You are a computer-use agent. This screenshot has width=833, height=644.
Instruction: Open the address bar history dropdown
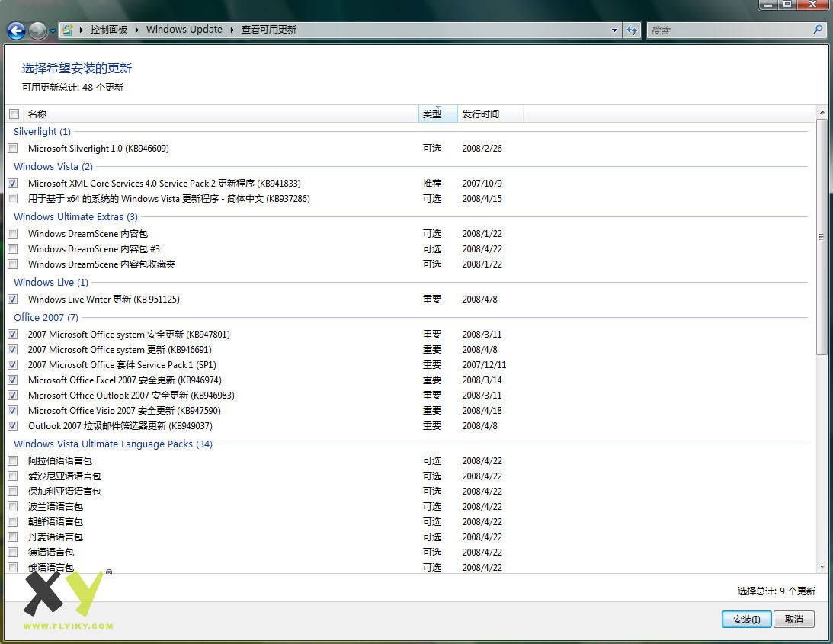point(615,30)
